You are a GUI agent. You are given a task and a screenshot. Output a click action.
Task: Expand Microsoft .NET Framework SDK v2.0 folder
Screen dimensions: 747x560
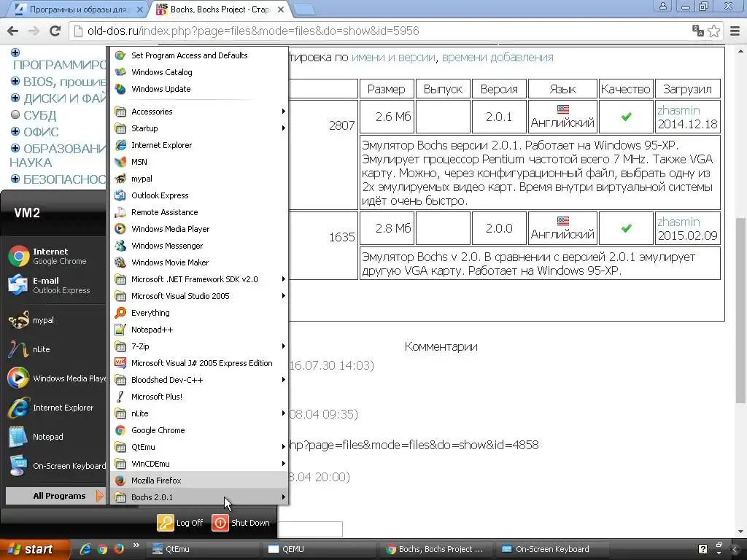[x=199, y=279]
